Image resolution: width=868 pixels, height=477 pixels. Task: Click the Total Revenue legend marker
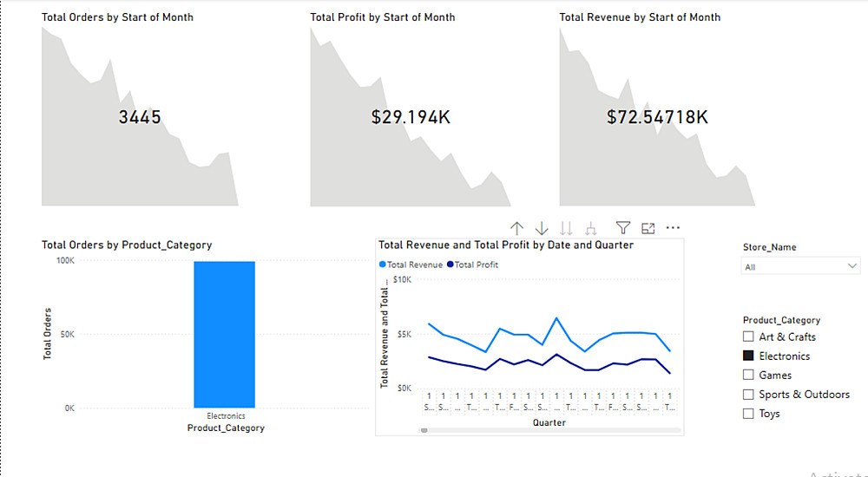click(x=383, y=265)
